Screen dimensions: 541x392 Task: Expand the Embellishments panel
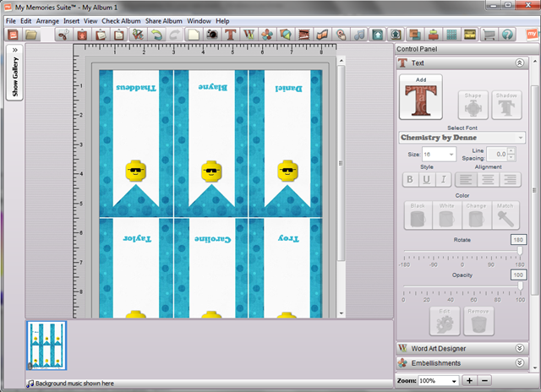[519, 363]
